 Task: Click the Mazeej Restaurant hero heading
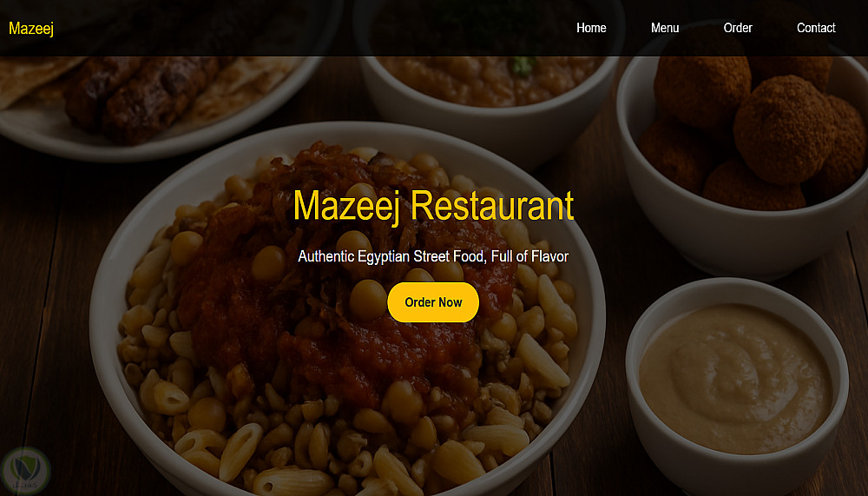click(x=433, y=206)
